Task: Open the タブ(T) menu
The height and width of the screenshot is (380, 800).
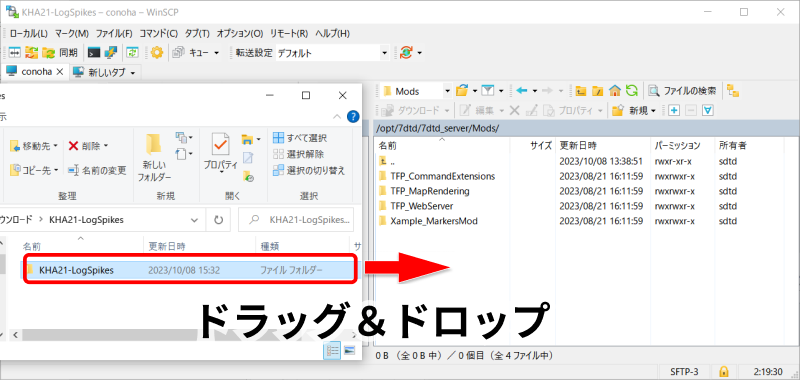Action: (197, 34)
